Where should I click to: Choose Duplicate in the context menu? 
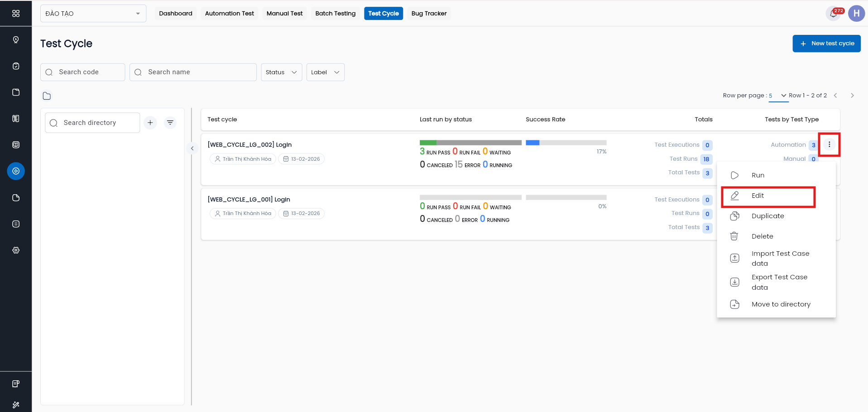tap(767, 216)
